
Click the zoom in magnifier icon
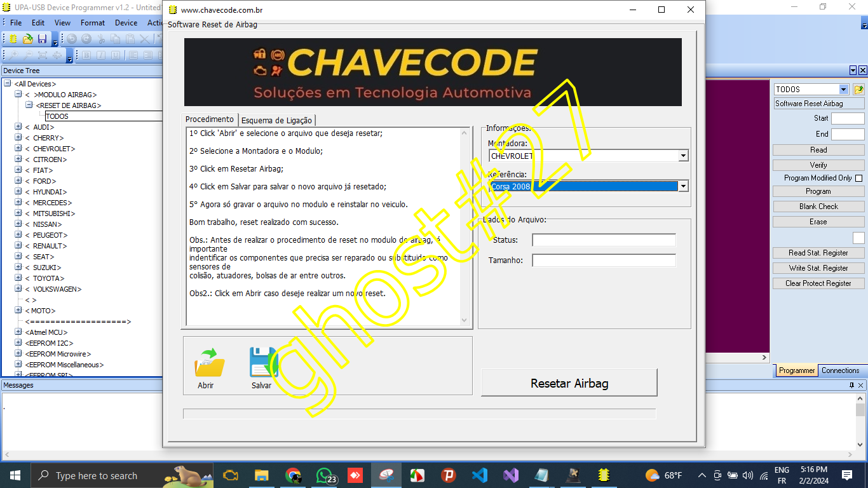click(x=12, y=55)
